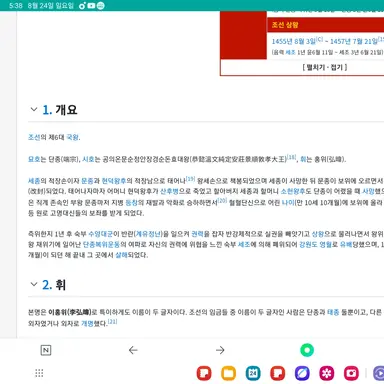Tap the YouTube notification icon in status bar
The height and width of the screenshot is (384, 384).
(91, 6)
